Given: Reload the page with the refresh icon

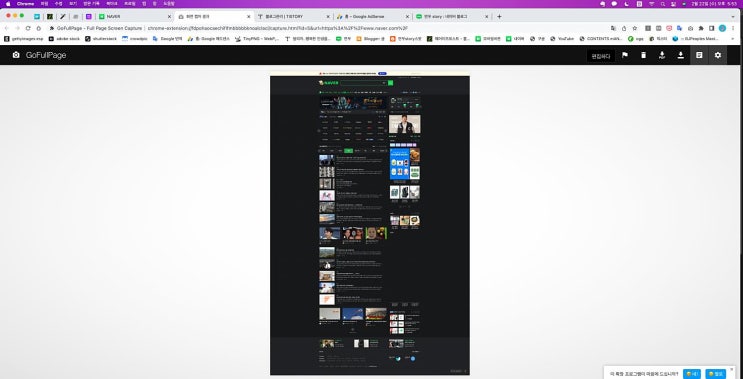Looking at the screenshot, I should click(28, 28).
